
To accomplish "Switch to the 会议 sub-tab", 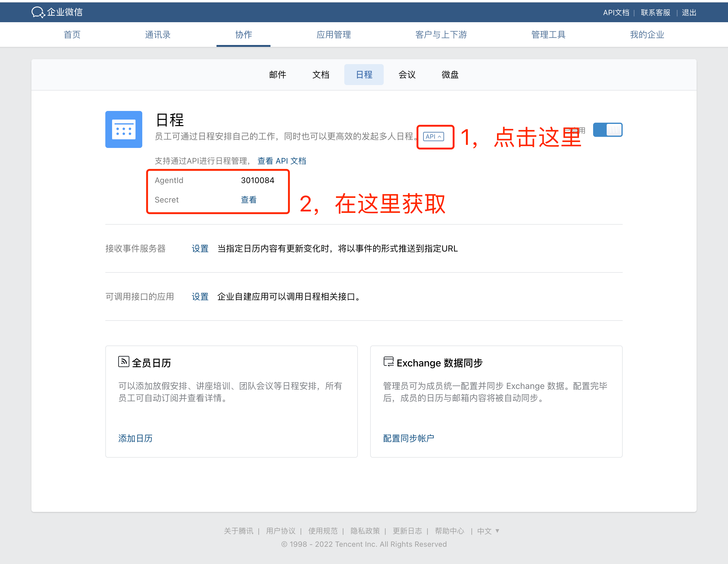I will tap(407, 75).
